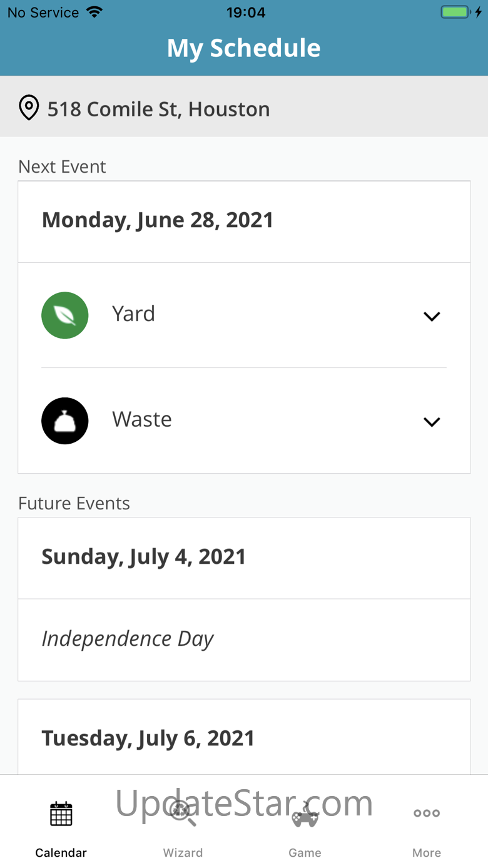
Task: Open Sunday, July 4, 2021 card
Action: 244,558
